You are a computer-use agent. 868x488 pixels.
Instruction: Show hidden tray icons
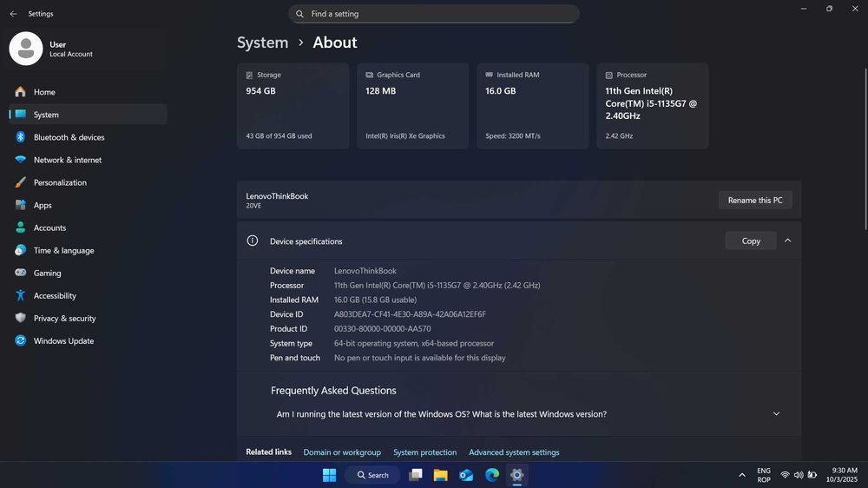(x=742, y=475)
